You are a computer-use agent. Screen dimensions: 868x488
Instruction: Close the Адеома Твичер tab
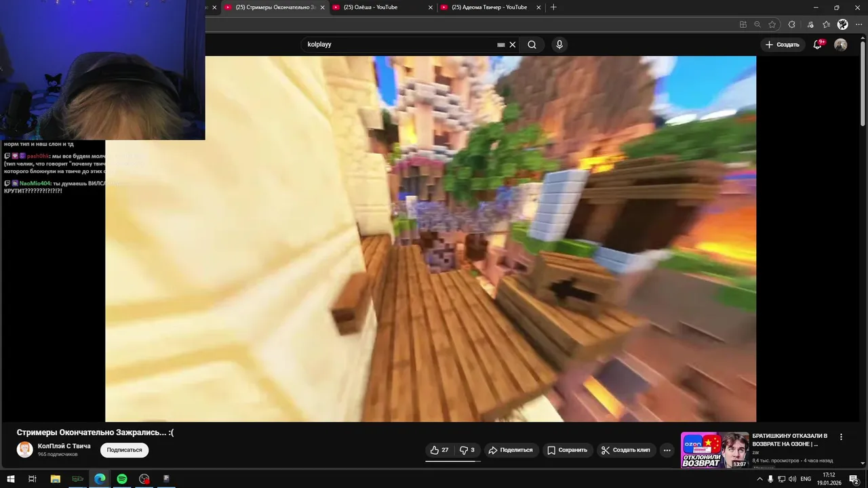coord(539,7)
